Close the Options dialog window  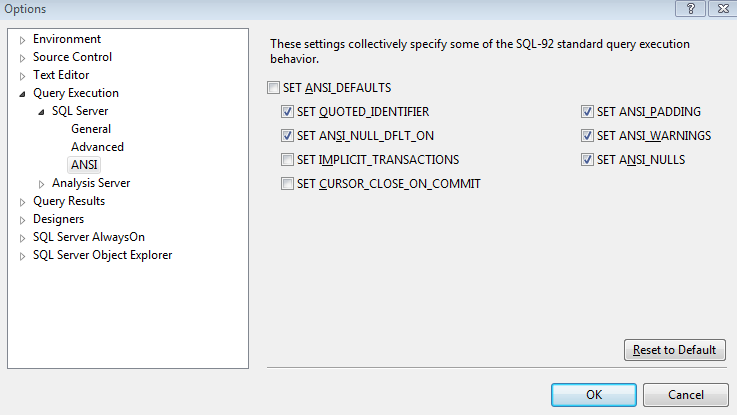(x=717, y=9)
